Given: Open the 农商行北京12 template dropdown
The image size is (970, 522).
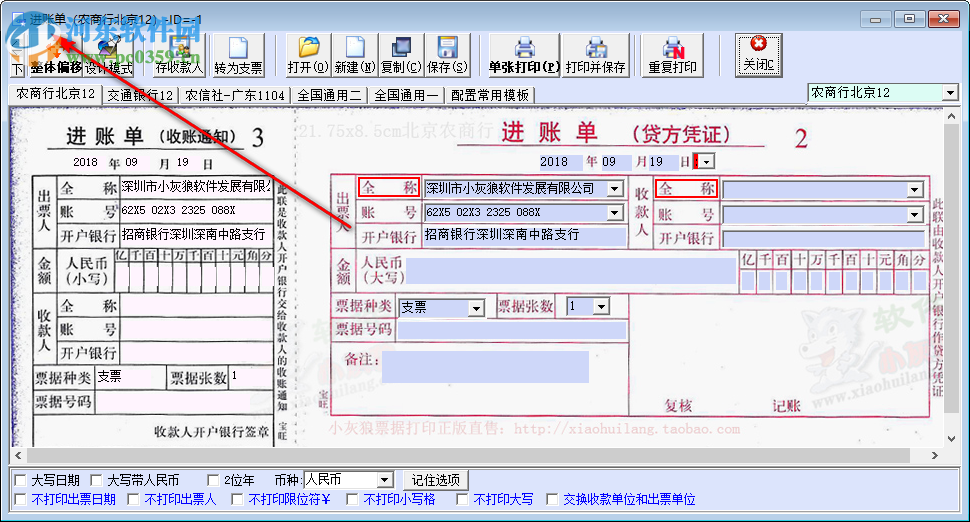Looking at the screenshot, I should click(950, 93).
